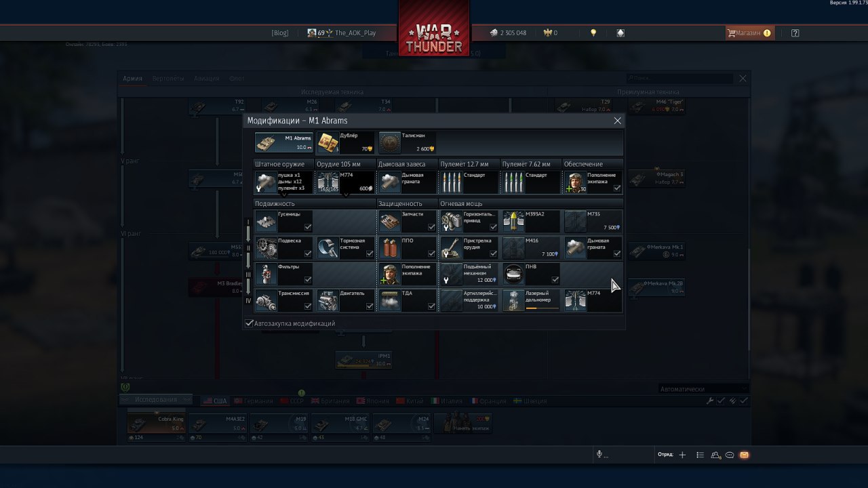Toggle the Пристрелка орудия checkbox
This screenshot has width=868, height=488.
click(493, 253)
